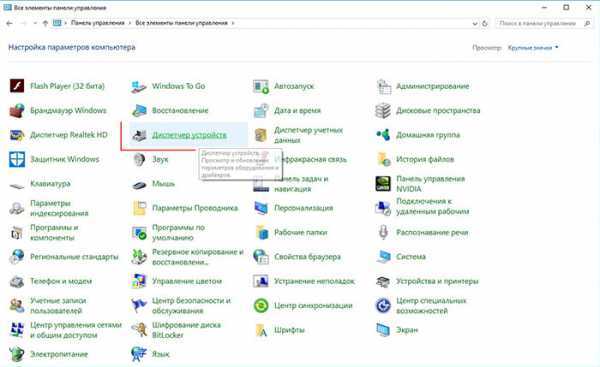Click the Восстановление icon
Image resolution: width=600 pixels, height=367 pixels.
(139, 111)
